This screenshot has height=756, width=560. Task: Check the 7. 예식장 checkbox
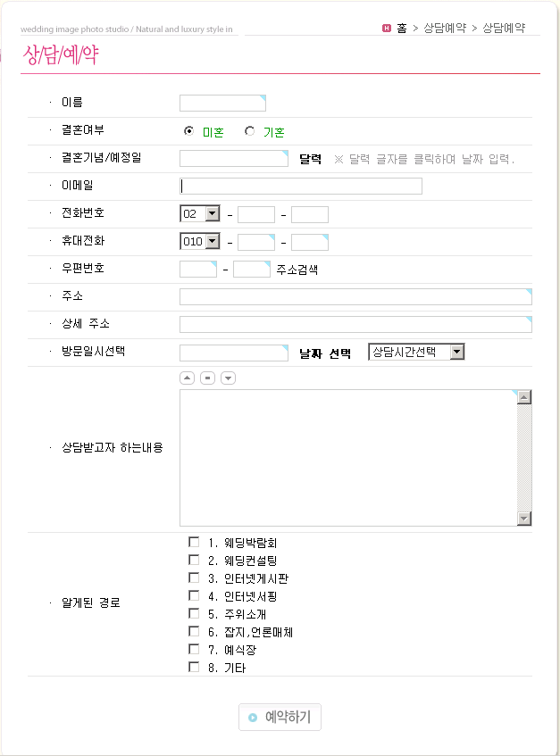pos(194,649)
